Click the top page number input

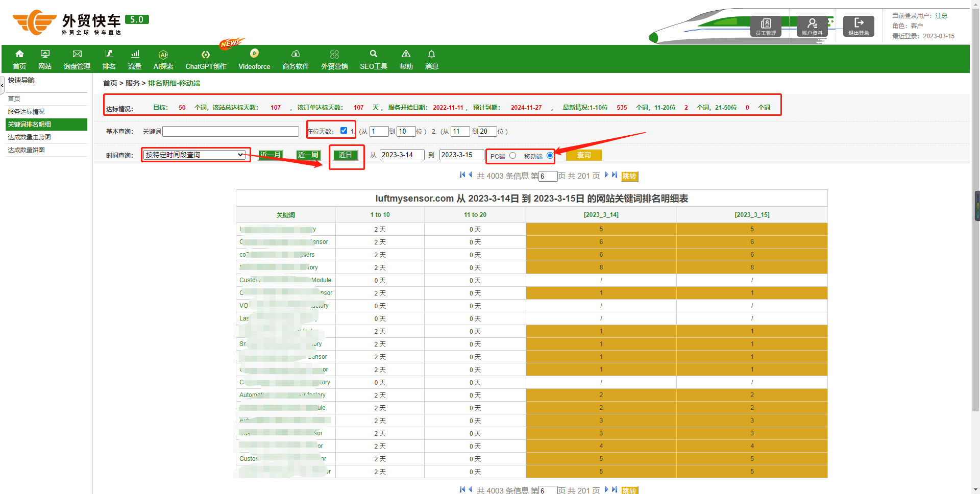[548, 176]
